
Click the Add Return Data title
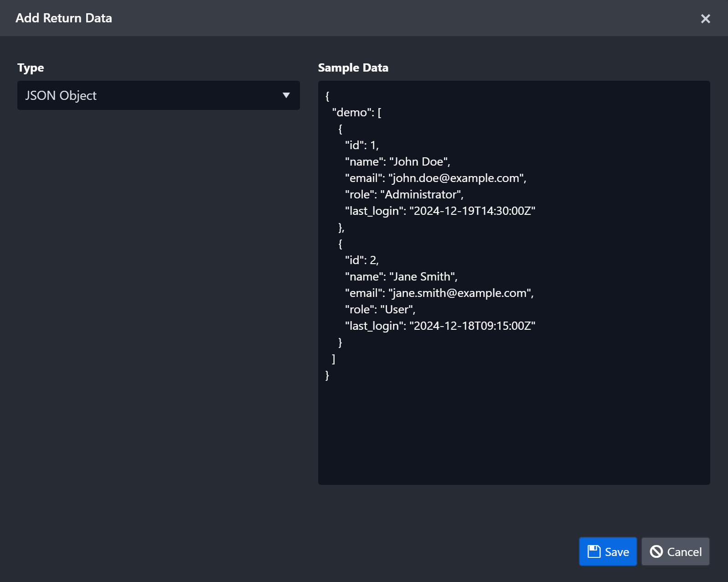(x=64, y=18)
